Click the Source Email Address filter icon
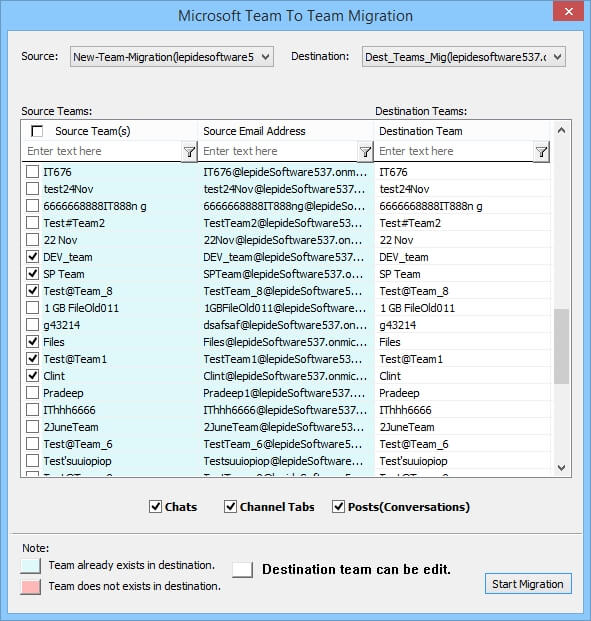591x621 pixels. pos(365,152)
